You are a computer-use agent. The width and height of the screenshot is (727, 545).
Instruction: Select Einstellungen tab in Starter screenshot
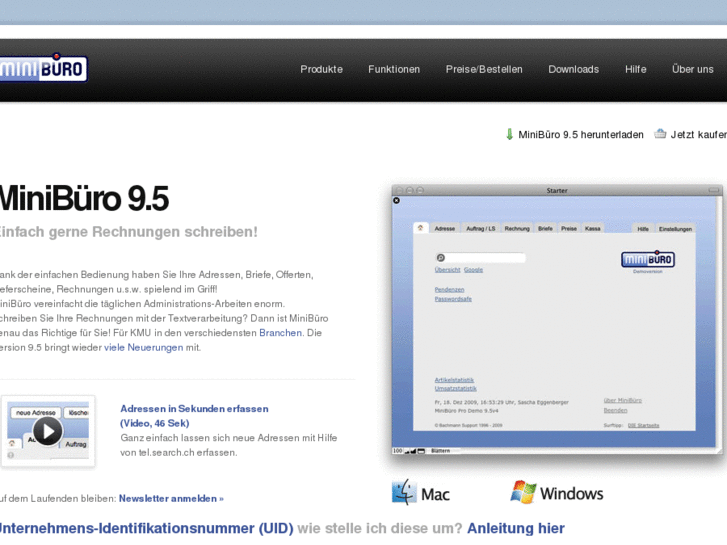[675, 229]
